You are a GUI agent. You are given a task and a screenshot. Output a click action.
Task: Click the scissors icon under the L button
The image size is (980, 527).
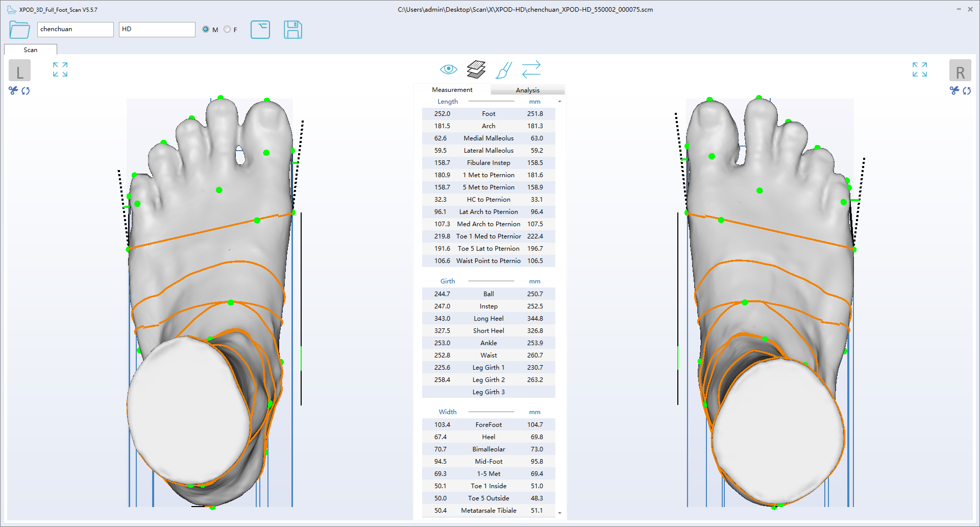pyautogui.click(x=13, y=90)
